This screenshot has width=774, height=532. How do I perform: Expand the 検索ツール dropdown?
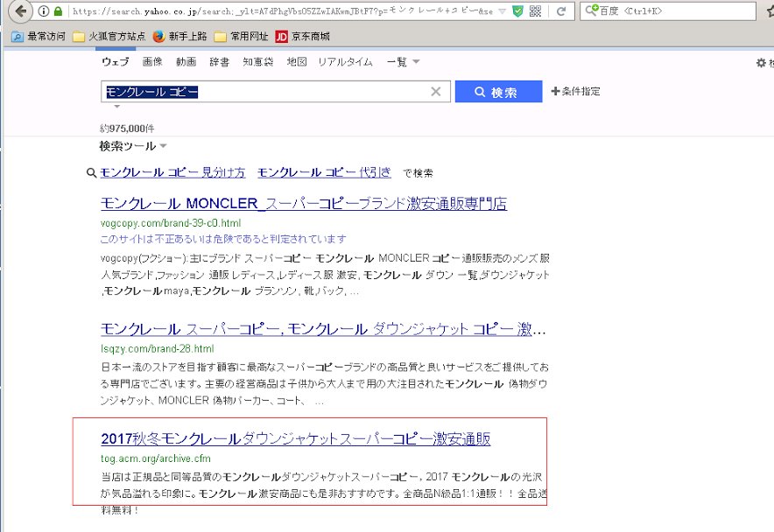[x=133, y=146]
